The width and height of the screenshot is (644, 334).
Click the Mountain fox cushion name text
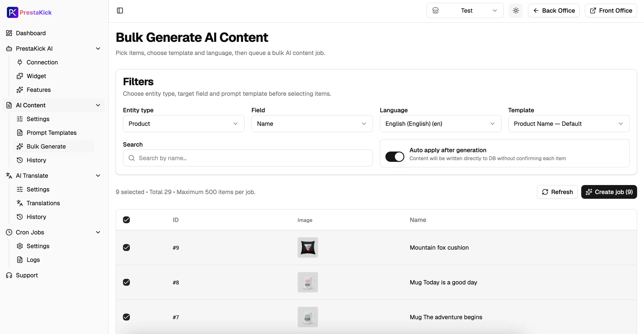439,247
